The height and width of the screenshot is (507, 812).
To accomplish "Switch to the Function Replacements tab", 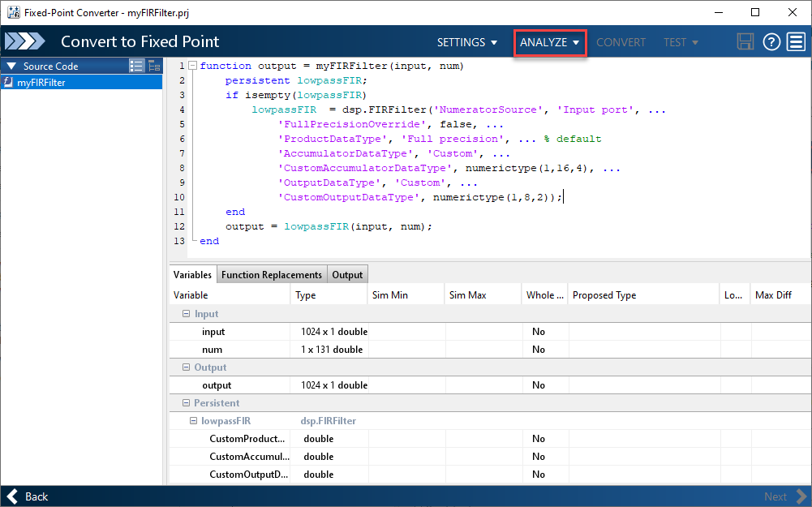I will (x=272, y=275).
